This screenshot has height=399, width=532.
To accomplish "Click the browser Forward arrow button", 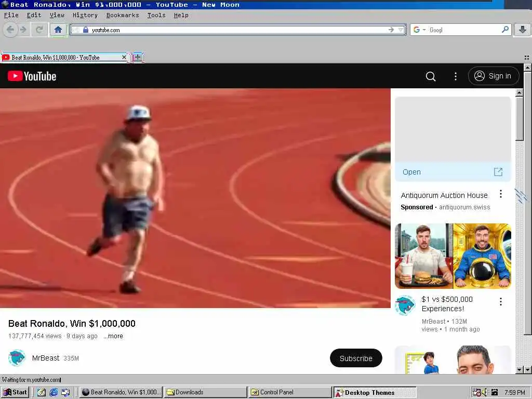I will [23, 30].
